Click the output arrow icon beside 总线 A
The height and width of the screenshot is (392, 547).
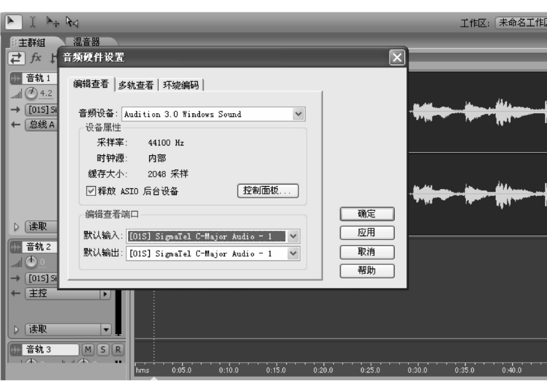point(15,125)
